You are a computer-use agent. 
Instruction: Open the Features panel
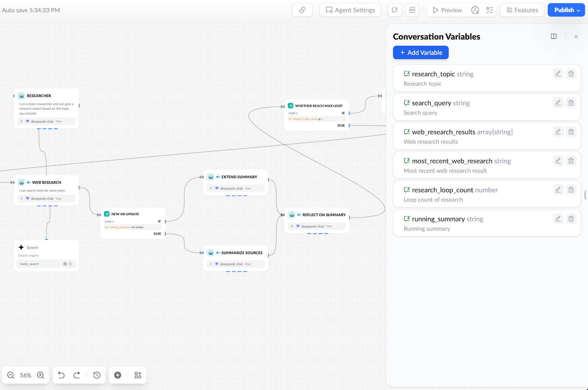tap(522, 10)
